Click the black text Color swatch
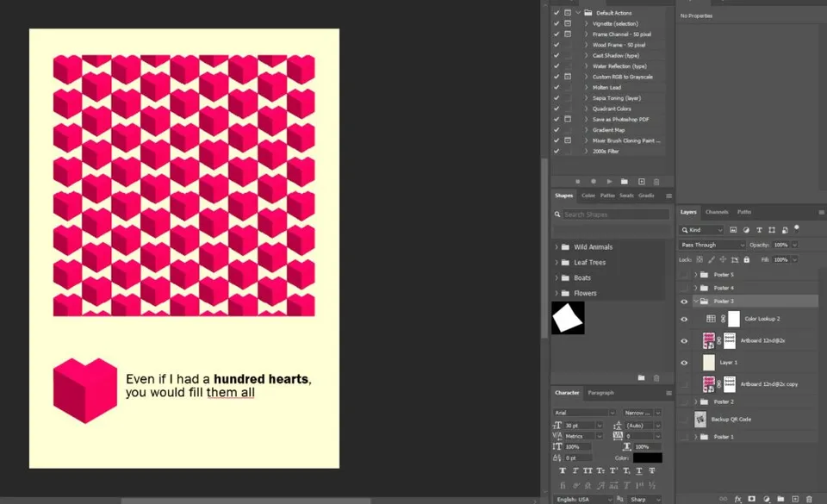 click(x=647, y=457)
